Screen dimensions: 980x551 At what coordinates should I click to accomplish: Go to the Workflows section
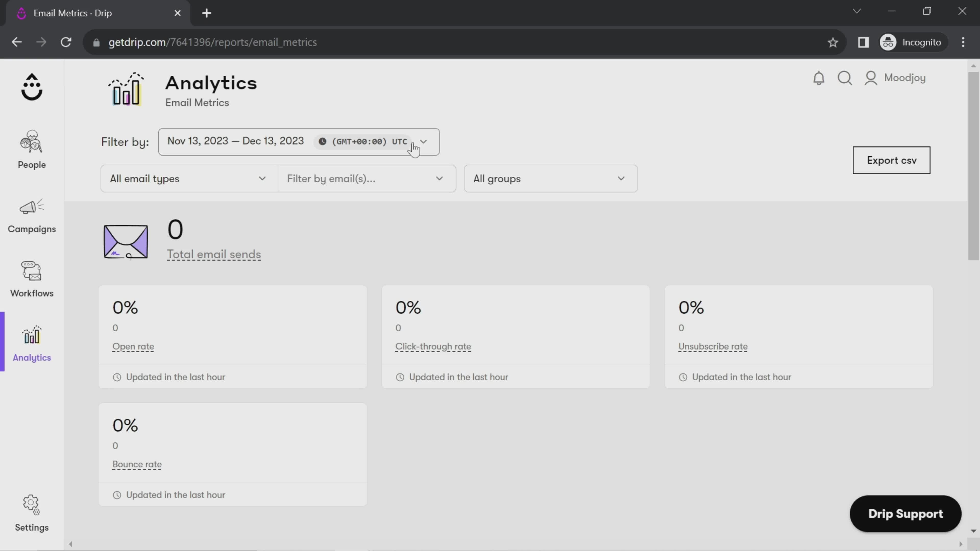coord(32,280)
